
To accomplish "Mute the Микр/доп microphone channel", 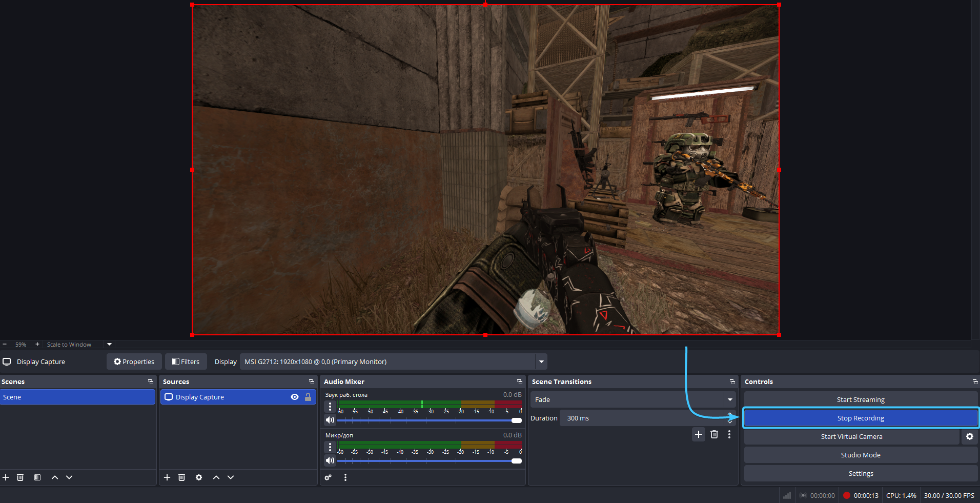I will coord(330,460).
